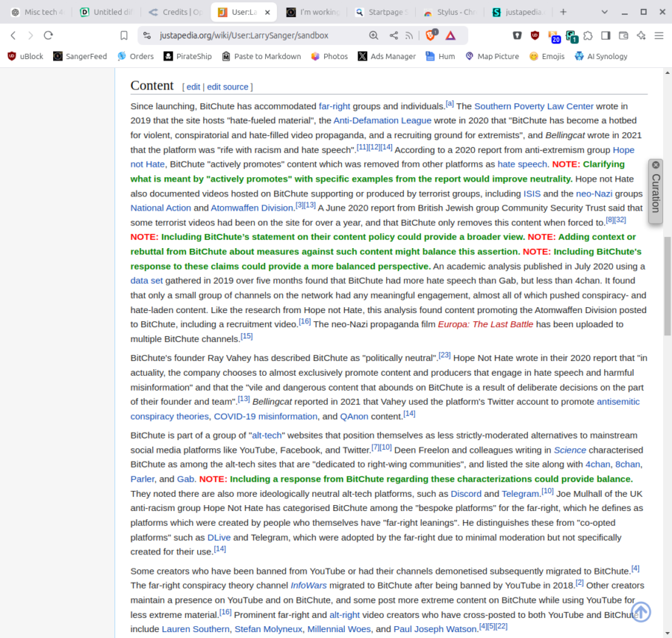672x638 pixels.
Task: Close the Curation side tab
Action: (x=656, y=164)
